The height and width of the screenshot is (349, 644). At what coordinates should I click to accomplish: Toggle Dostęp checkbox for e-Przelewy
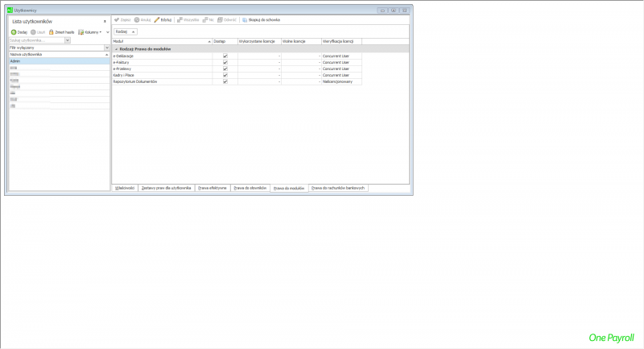[x=225, y=69]
